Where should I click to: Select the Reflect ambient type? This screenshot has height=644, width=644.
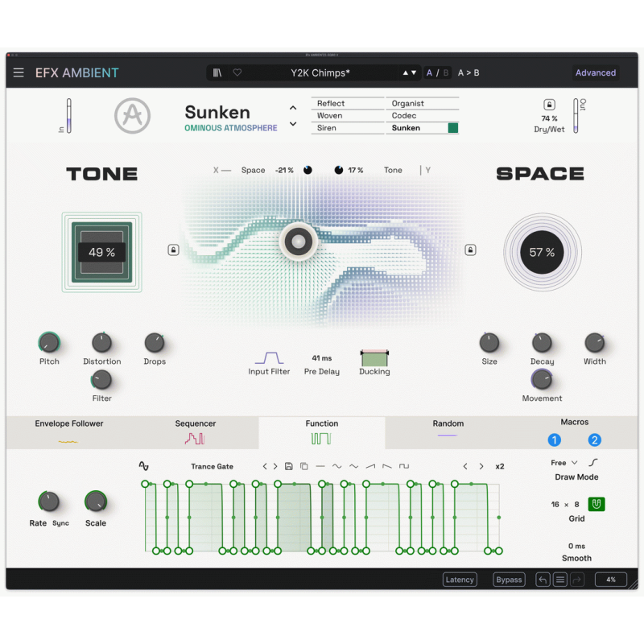(348, 104)
